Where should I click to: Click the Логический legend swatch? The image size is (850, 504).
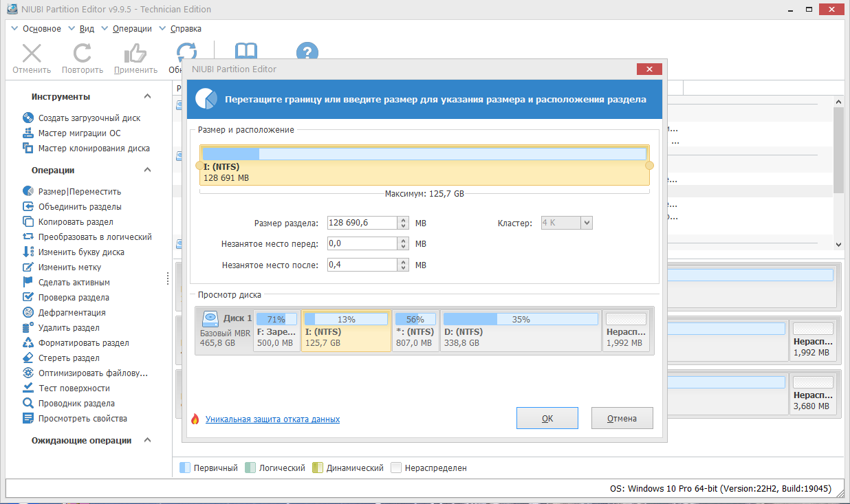click(x=250, y=468)
